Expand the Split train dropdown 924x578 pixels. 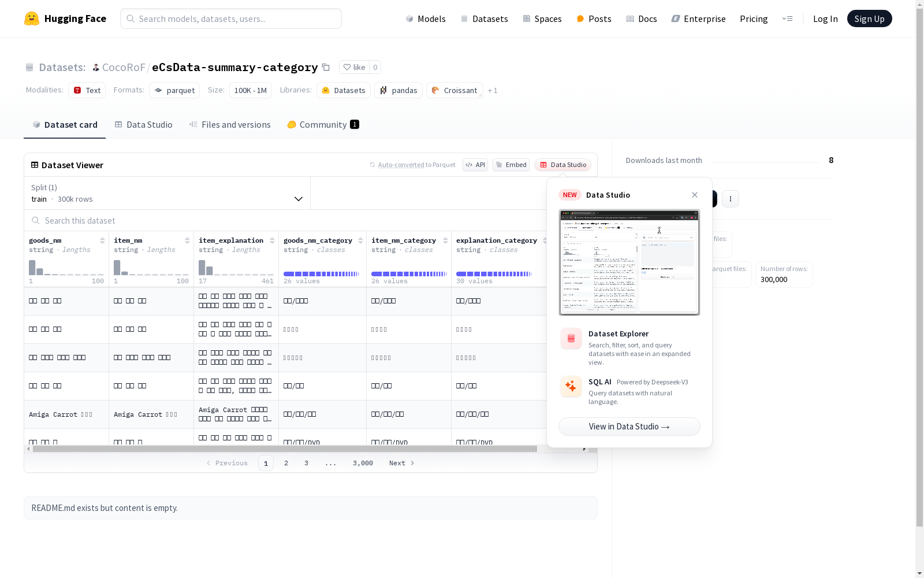(x=167, y=193)
